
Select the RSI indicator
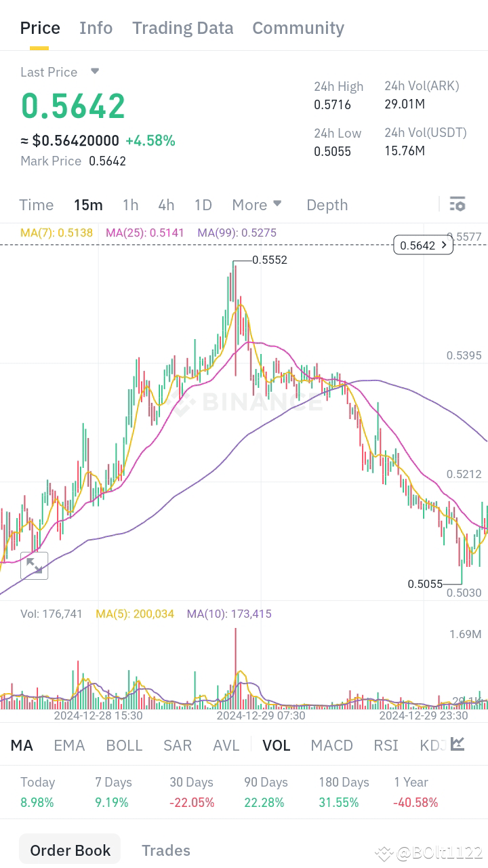[385, 745]
